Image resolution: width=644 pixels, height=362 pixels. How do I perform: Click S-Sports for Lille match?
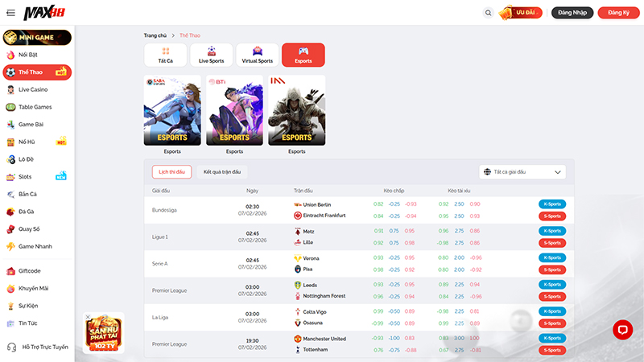pyautogui.click(x=552, y=243)
